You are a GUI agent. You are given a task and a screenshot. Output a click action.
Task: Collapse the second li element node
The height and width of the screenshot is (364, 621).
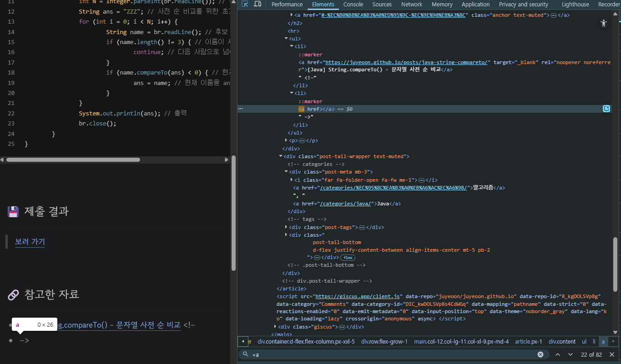coord(292,93)
